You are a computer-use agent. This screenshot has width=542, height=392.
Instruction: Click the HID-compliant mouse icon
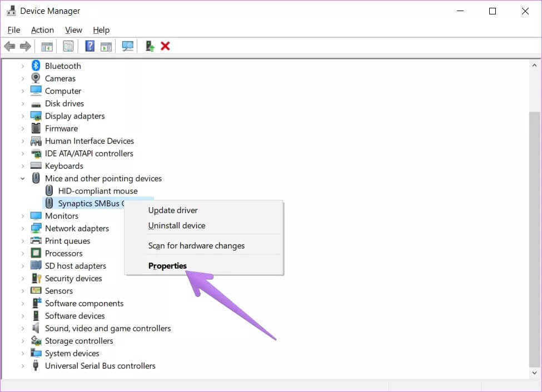coord(49,190)
